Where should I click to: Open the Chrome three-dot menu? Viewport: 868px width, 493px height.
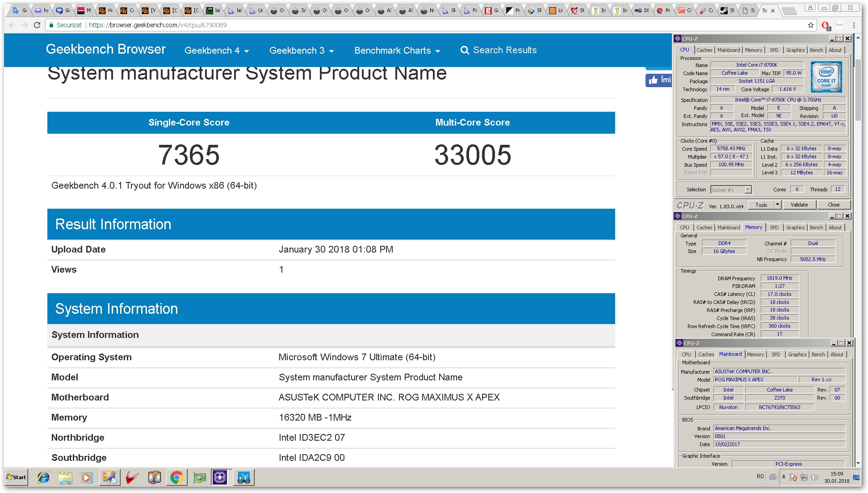coord(854,25)
